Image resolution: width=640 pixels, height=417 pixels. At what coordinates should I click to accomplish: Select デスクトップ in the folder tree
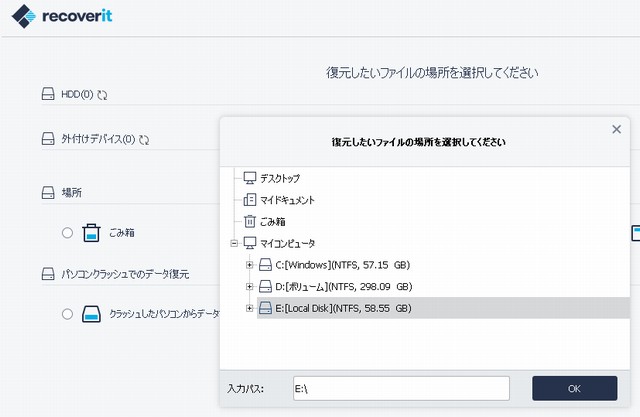280,178
